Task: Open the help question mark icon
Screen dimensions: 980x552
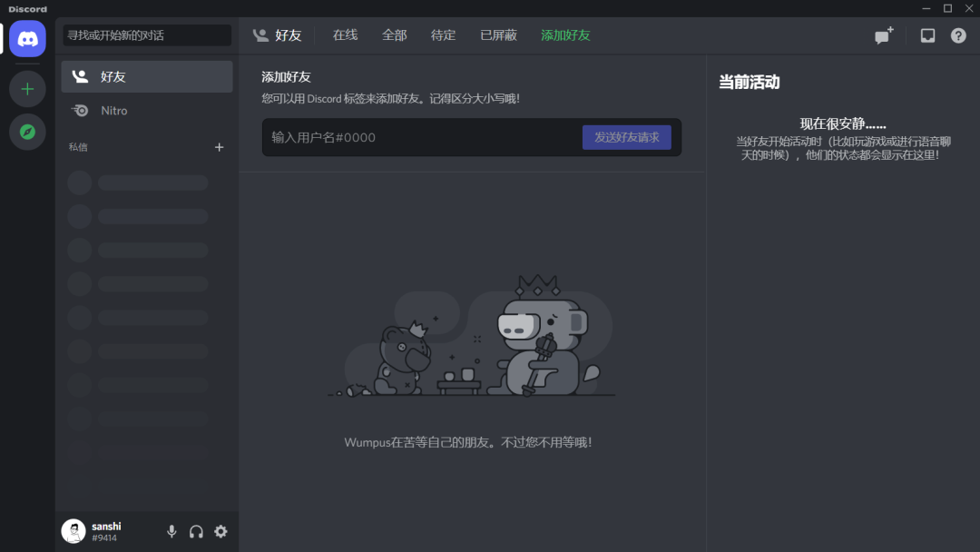Action: tap(959, 34)
